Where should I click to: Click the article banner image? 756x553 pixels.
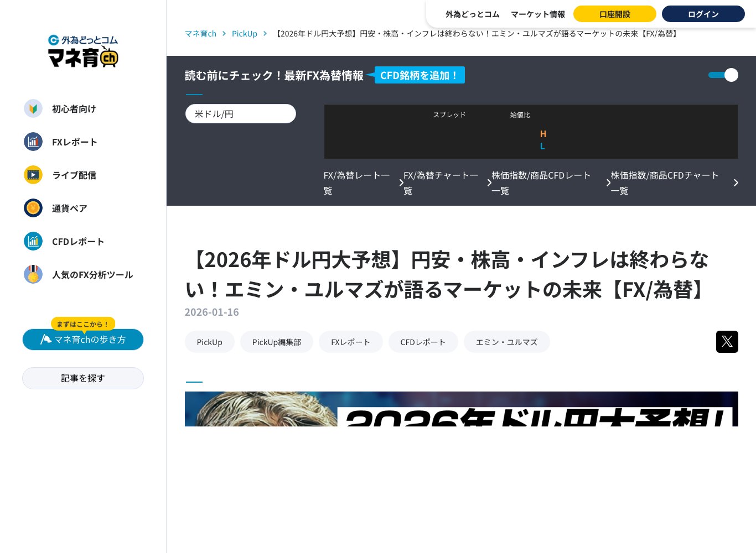point(462,409)
